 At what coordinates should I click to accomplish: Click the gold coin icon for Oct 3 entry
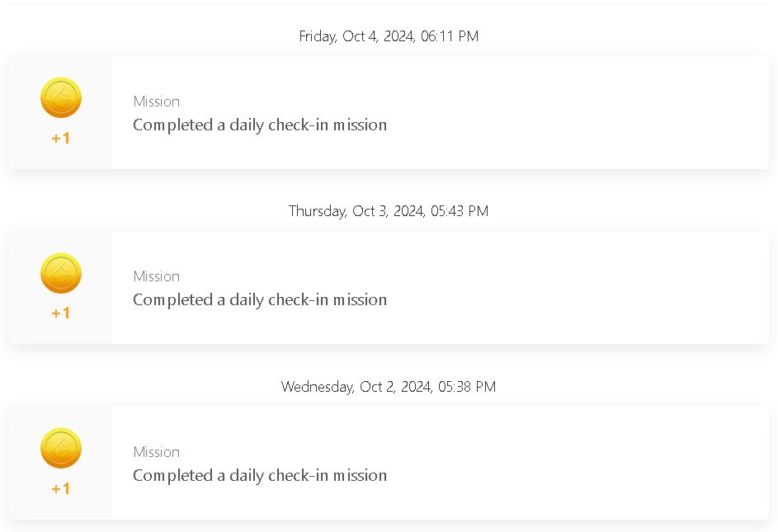coord(60,273)
